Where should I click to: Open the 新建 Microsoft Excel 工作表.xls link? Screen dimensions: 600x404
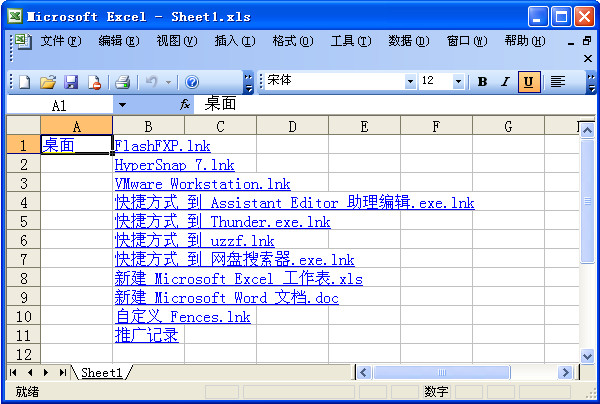[x=239, y=279]
